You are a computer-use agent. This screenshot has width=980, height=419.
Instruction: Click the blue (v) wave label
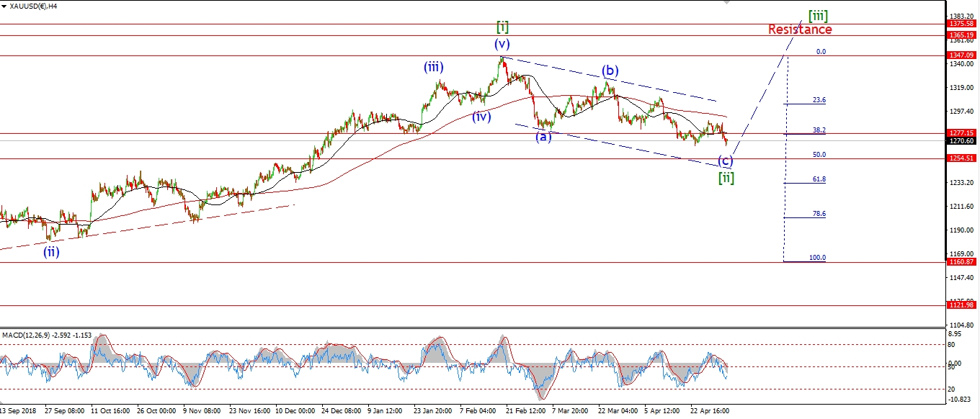(502, 44)
